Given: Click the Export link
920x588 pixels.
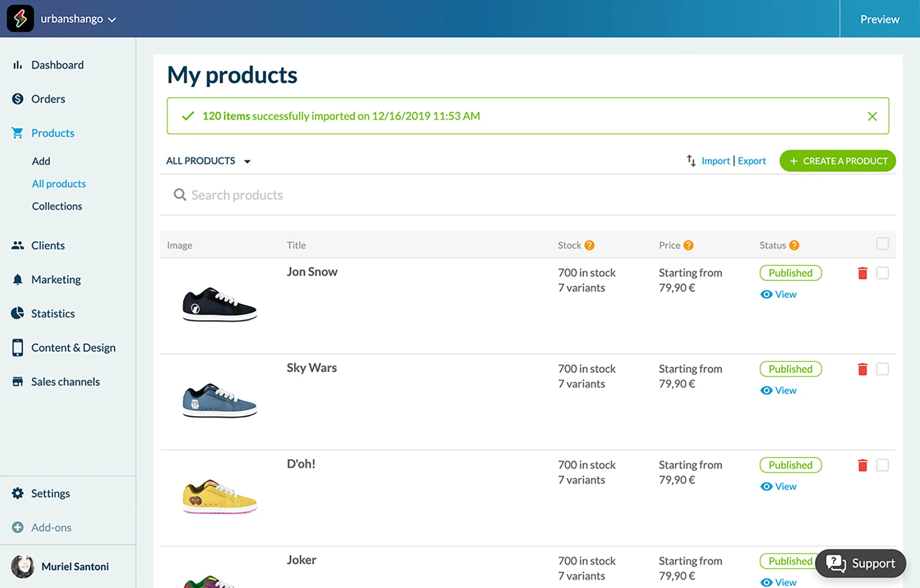Looking at the screenshot, I should 752,161.
